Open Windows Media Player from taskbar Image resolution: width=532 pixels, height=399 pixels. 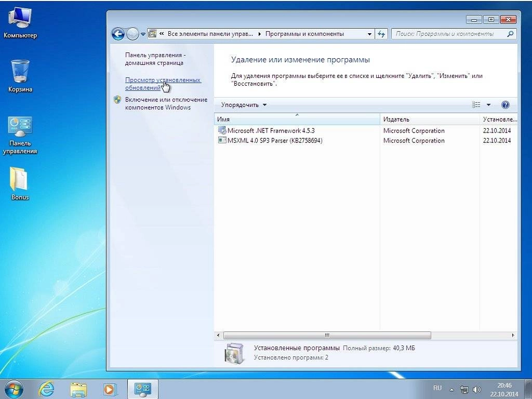pos(110,390)
